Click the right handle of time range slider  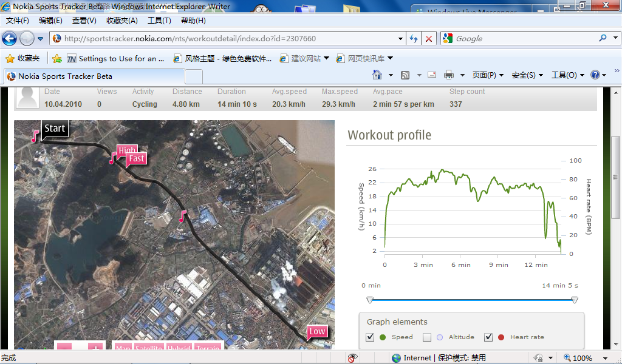(575, 300)
